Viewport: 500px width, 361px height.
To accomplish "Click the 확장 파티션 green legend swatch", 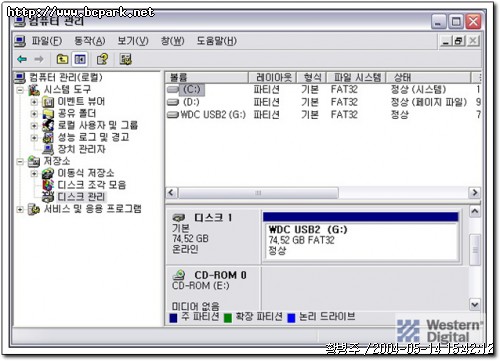I will point(228,318).
